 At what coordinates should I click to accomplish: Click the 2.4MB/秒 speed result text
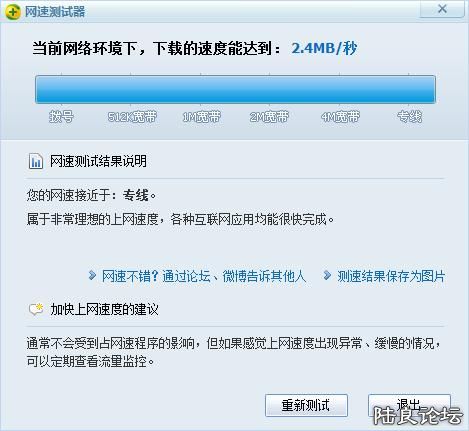[324, 48]
